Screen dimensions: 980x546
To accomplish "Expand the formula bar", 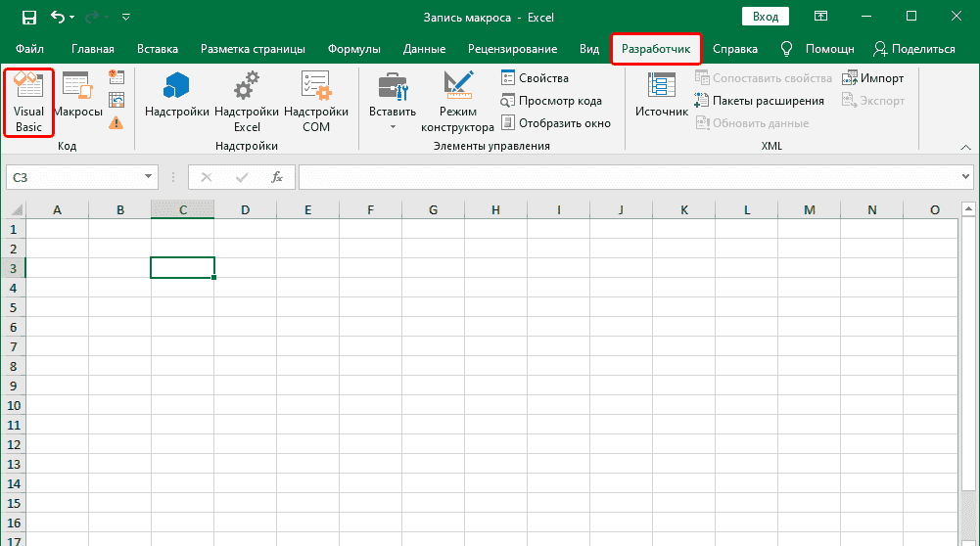I will coord(965,177).
